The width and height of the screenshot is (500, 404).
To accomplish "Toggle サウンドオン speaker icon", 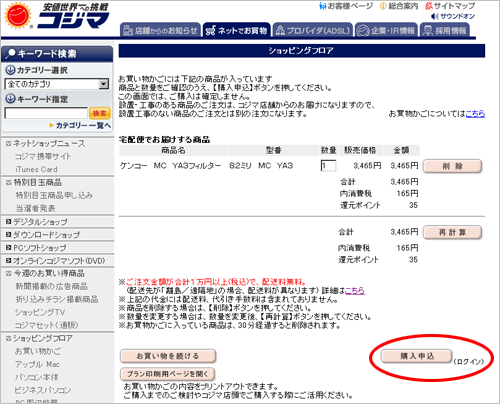I will [434, 16].
